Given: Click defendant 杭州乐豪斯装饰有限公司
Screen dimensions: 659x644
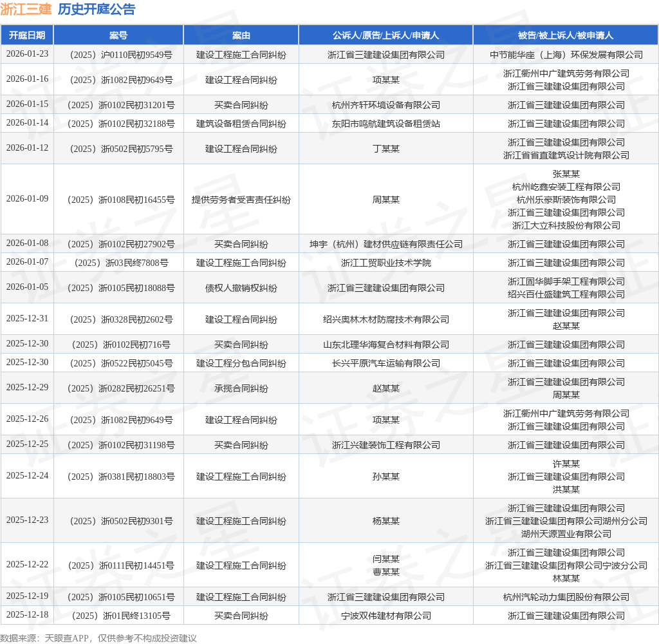Looking at the screenshot, I should click(566, 200).
